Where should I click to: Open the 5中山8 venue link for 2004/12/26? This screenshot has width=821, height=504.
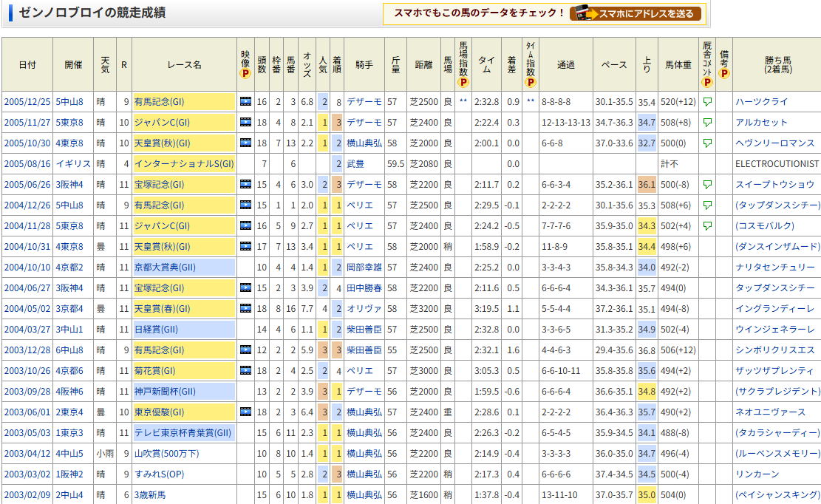[x=69, y=205]
